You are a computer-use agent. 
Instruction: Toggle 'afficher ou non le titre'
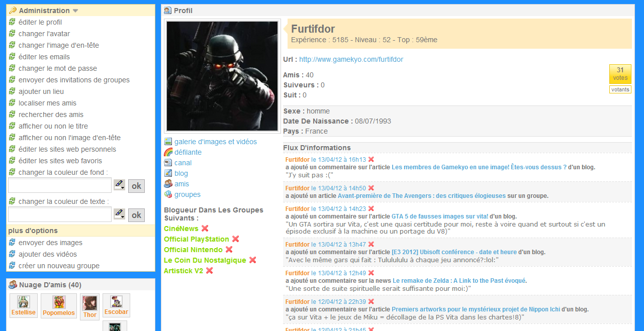(x=53, y=126)
